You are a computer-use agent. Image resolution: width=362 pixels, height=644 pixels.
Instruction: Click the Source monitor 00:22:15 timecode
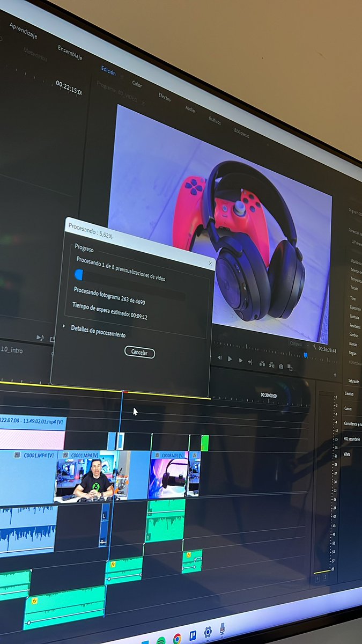pyautogui.click(x=69, y=87)
